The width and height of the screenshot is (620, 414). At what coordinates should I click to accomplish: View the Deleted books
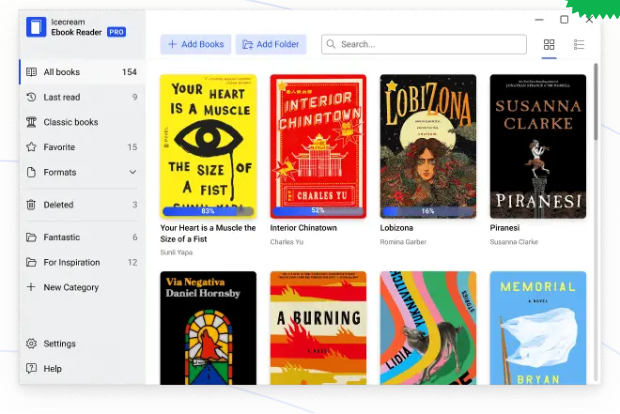82,205
